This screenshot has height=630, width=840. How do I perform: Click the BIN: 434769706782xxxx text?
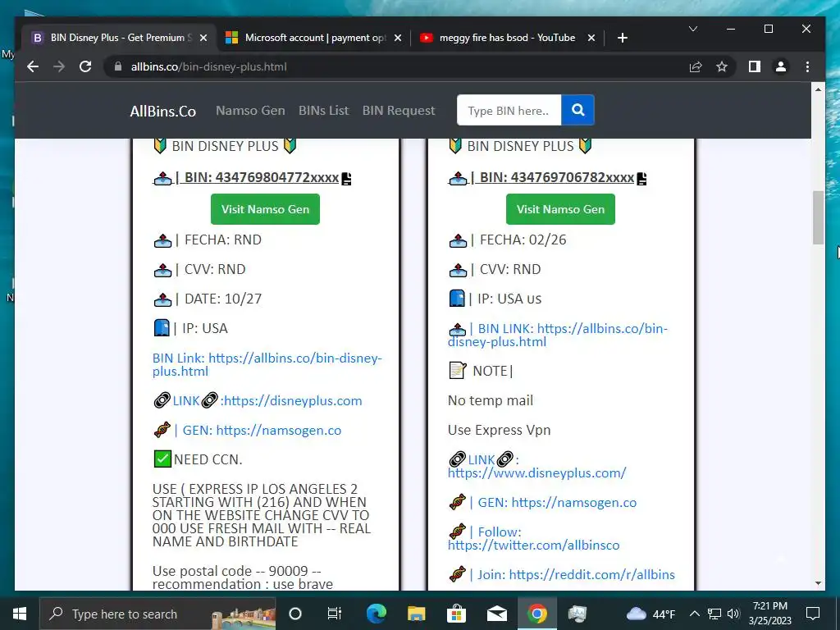pyautogui.click(x=557, y=177)
